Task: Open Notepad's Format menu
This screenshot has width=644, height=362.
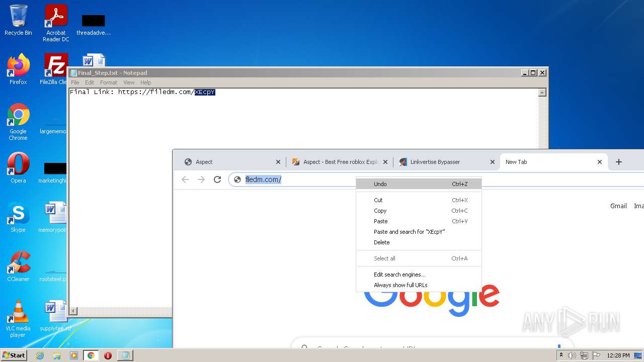Action: [109, 82]
